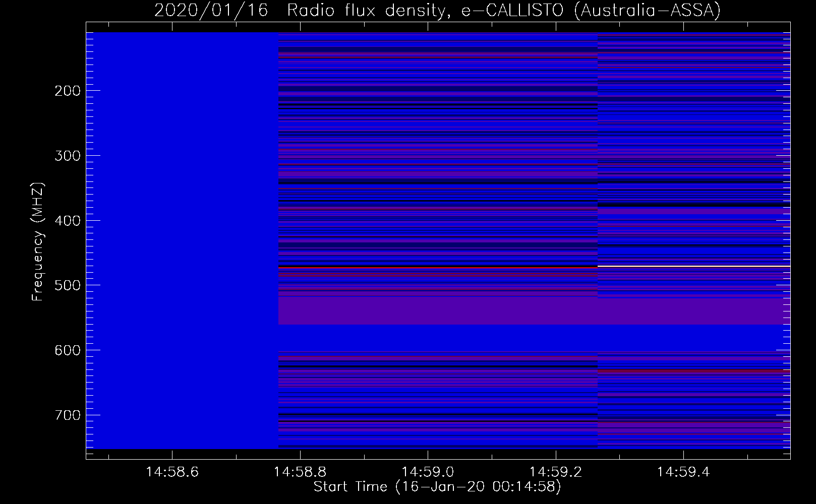Viewport: 816px width, 504px height.
Task: Select the 600 frequency tick label
Action: pyautogui.click(x=68, y=350)
